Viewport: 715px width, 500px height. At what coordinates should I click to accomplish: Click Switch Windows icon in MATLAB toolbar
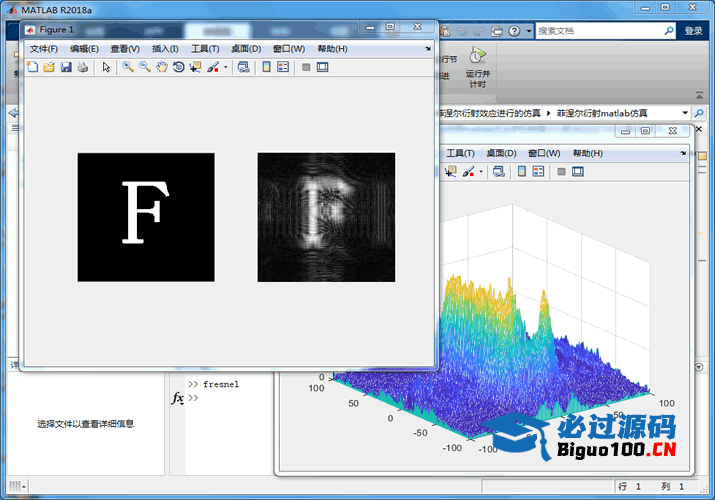497,31
